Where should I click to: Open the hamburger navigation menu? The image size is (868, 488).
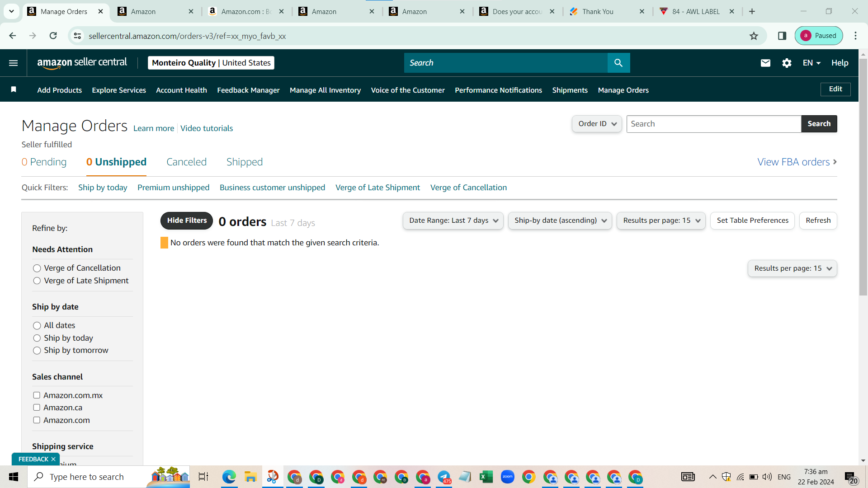click(x=14, y=63)
